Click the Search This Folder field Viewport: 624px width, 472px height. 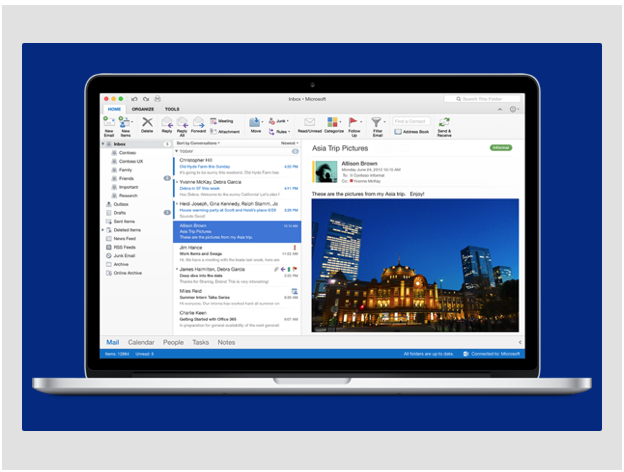(482, 99)
